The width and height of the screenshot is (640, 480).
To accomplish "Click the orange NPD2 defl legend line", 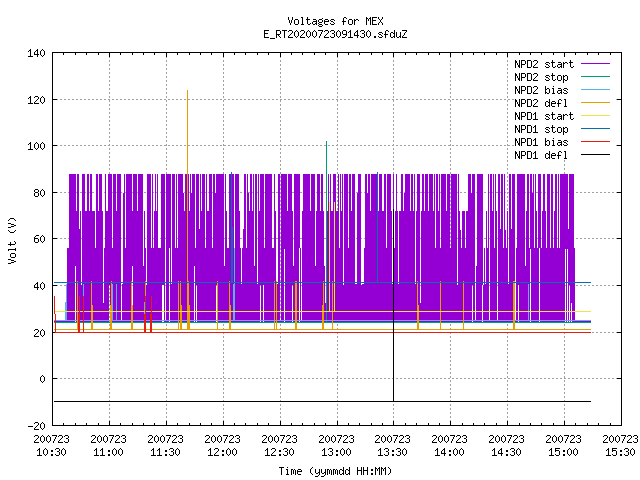I will tap(595, 103).
